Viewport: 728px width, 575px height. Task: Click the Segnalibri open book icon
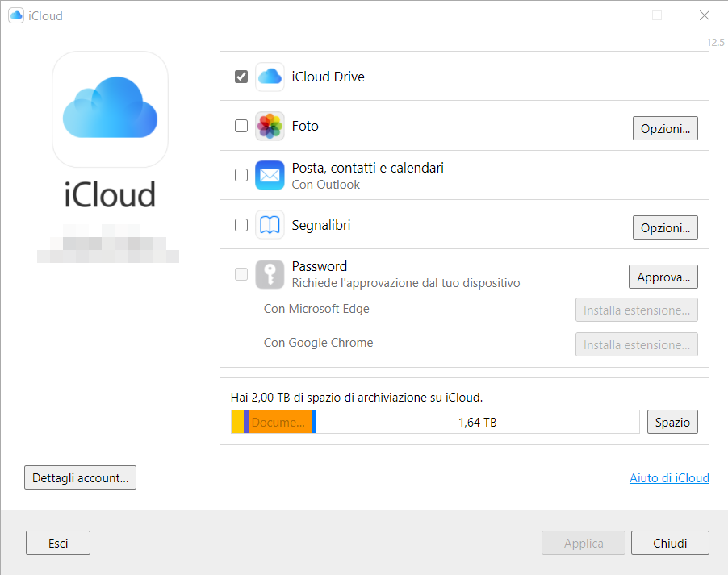(269, 225)
